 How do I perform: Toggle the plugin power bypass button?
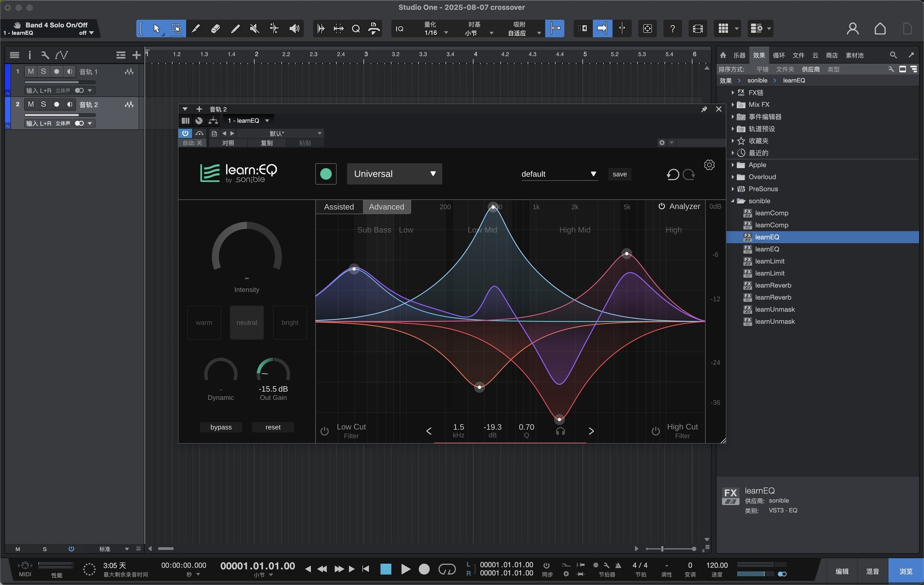(x=185, y=133)
